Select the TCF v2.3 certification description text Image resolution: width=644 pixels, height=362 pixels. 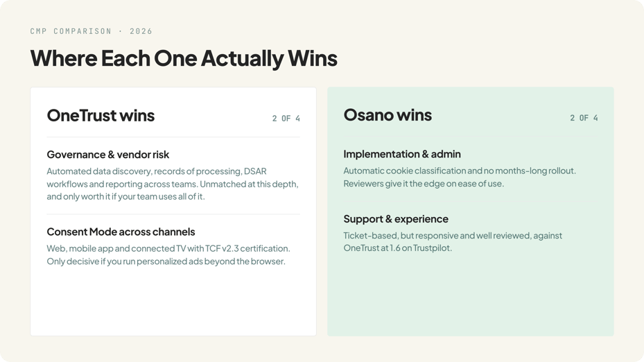[168, 255]
